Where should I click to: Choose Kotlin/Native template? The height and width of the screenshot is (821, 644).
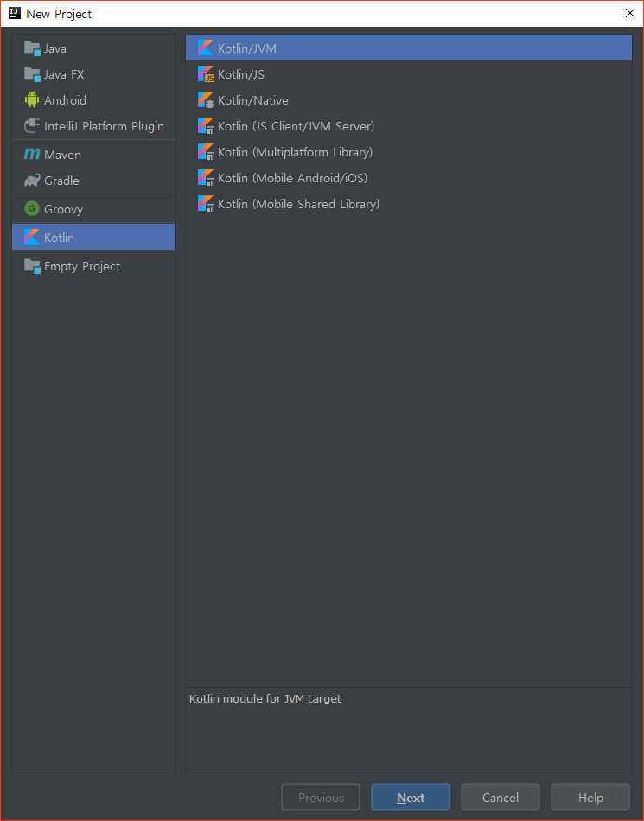pyautogui.click(x=409, y=100)
